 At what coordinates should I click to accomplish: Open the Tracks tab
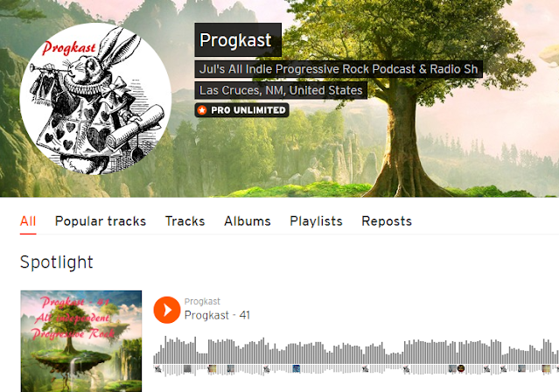pyautogui.click(x=185, y=221)
